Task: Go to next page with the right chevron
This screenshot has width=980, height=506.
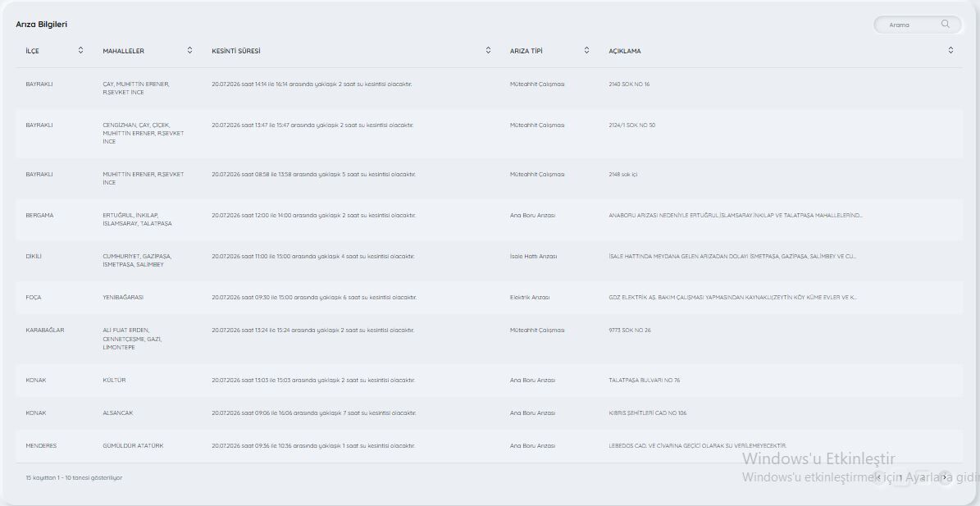Action: coord(945,477)
